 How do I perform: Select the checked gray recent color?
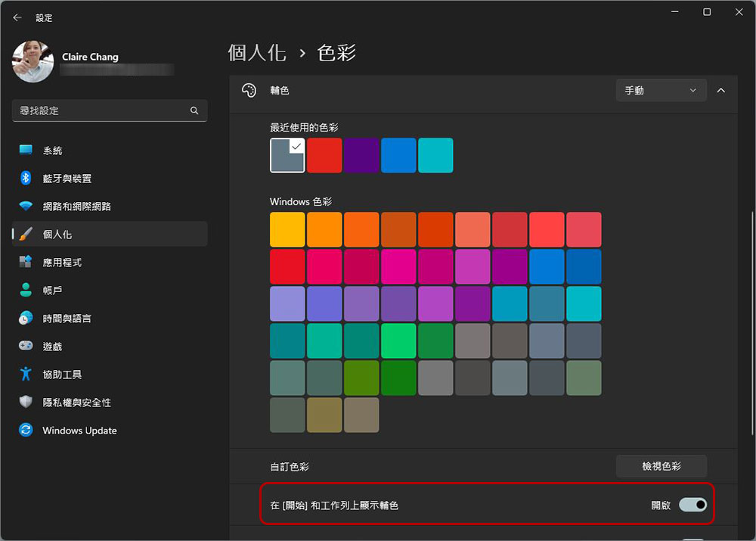(287, 155)
